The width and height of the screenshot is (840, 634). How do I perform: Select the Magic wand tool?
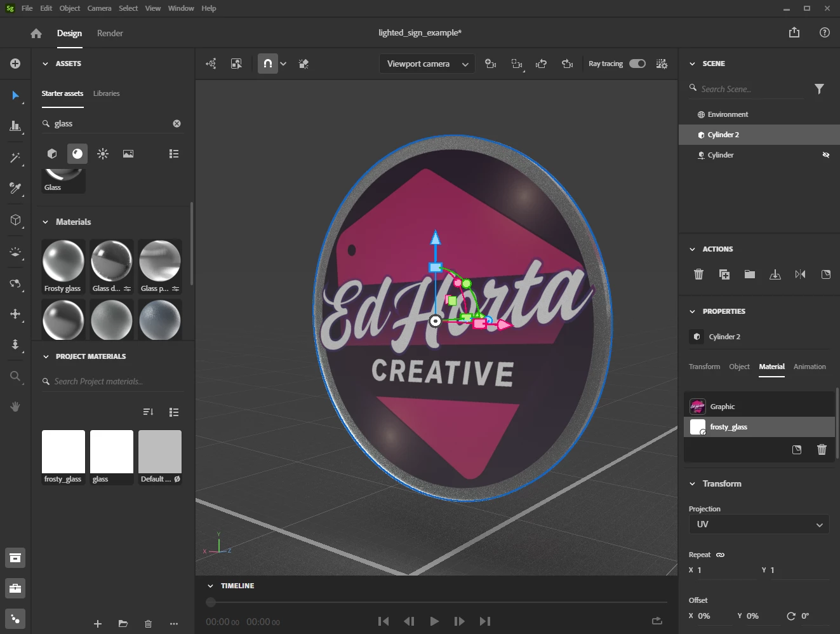click(15, 158)
